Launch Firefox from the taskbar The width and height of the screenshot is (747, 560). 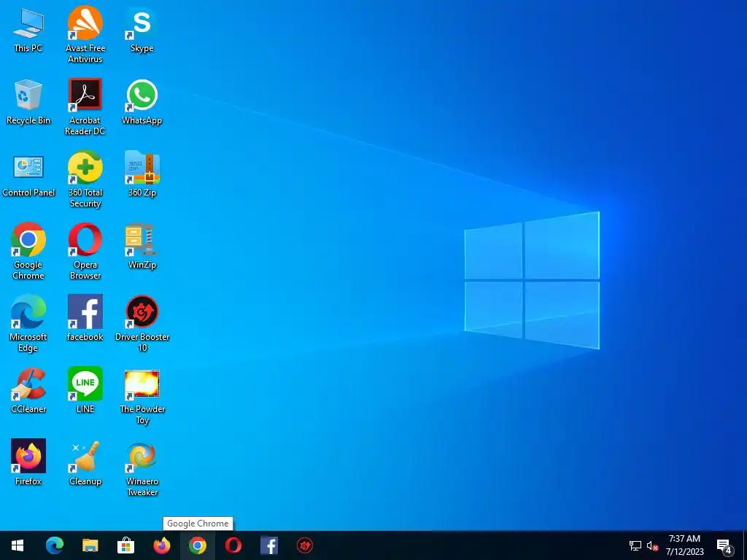(x=161, y=545)
